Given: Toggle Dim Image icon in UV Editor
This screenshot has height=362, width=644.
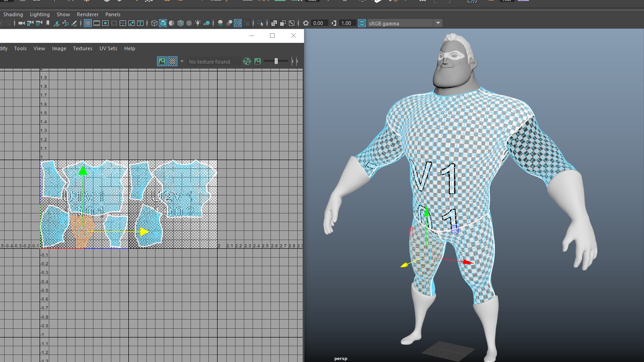Looking at the screenshot, I should [258, 61].
